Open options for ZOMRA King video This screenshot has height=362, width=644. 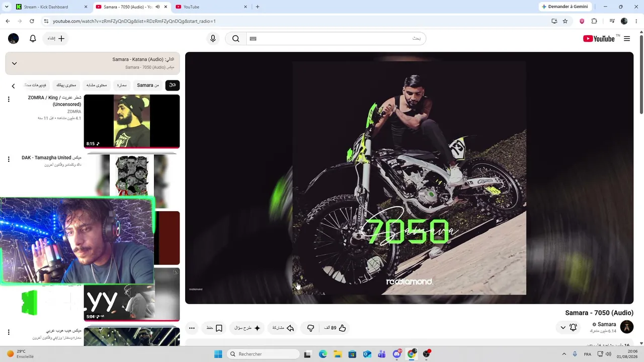coord(9,100)
